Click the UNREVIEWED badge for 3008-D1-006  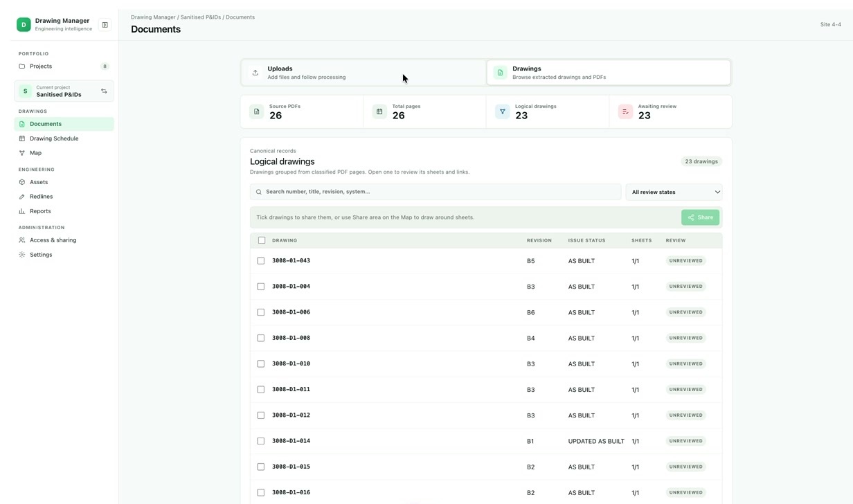pyautogui.click(x=686, y=312)
